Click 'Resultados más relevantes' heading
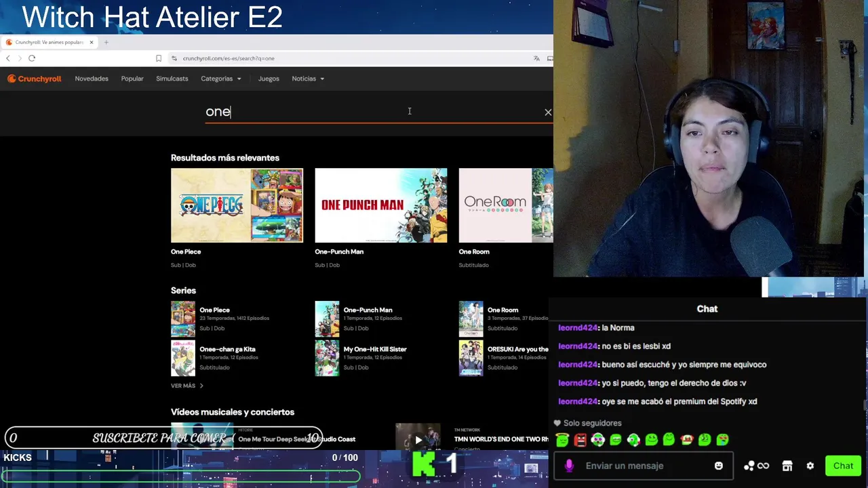868x488 pixels. click(x=225, y=158)
